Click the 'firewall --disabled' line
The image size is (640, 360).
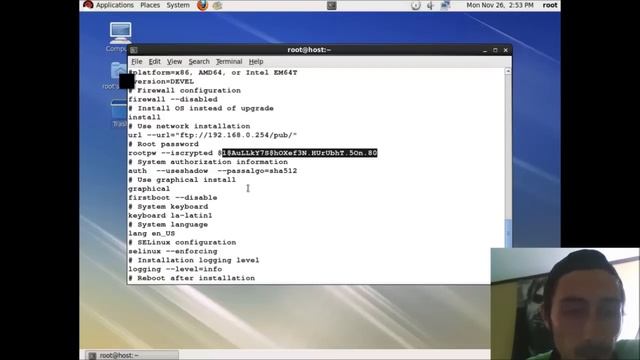(173, 99)
